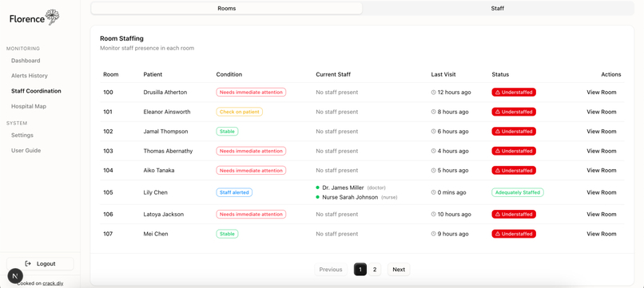Click the Florence flower logo

click(52, 18)
